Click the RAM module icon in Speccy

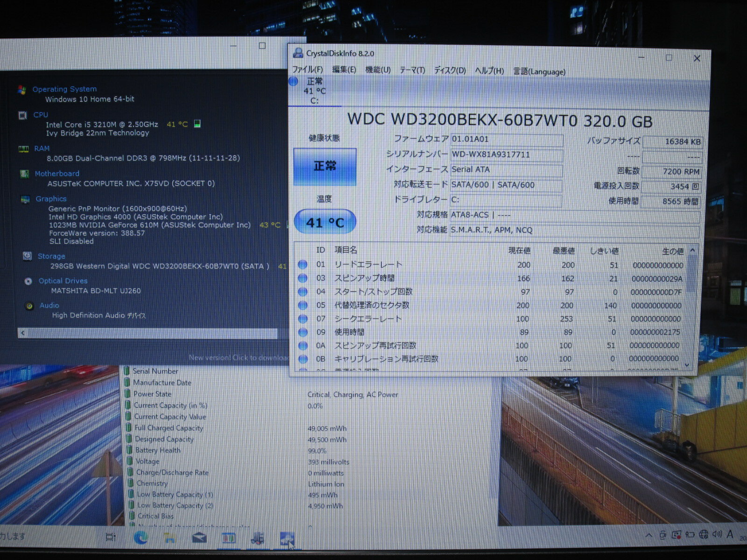[x=23, y=149]
